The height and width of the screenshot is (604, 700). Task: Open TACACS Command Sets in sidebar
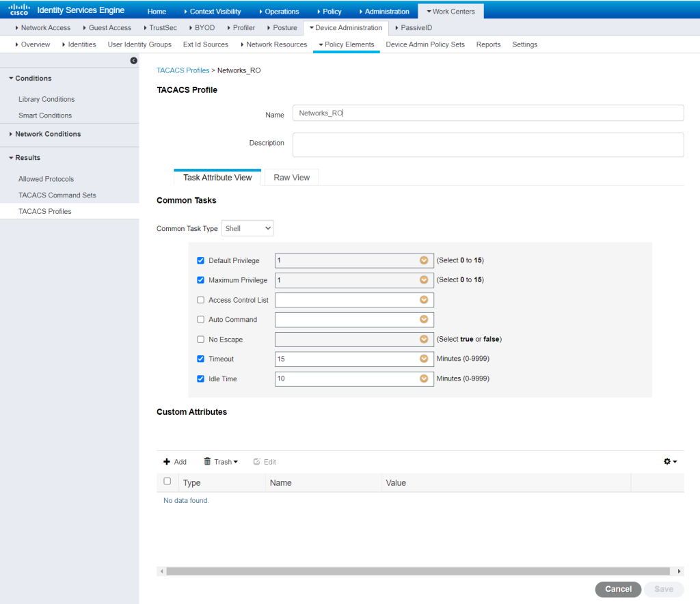(57, 195)
